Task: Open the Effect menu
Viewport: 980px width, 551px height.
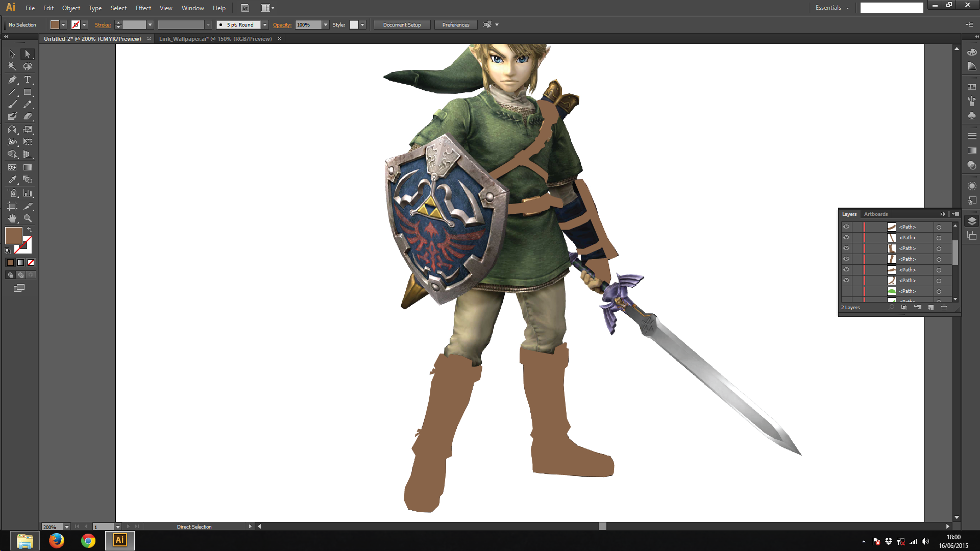Action: click(143, 8)
